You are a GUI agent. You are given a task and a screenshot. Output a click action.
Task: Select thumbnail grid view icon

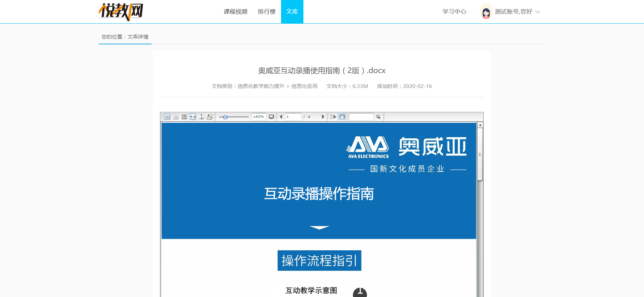tap(184, 117)
